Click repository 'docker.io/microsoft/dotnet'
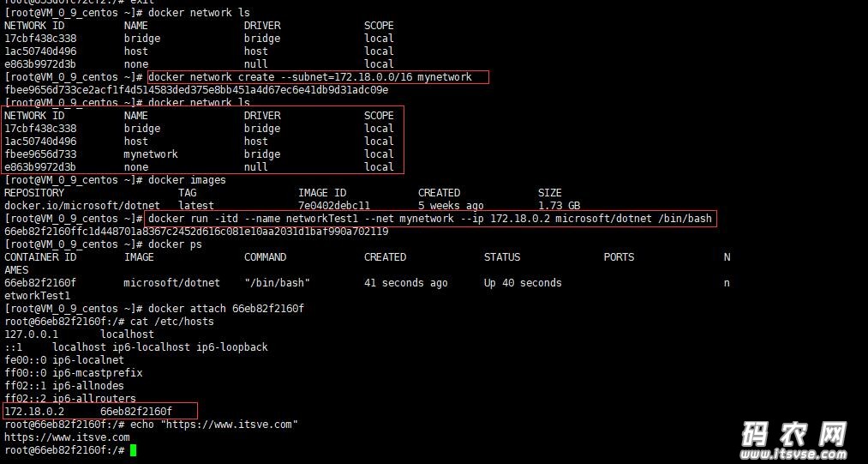 82,206
